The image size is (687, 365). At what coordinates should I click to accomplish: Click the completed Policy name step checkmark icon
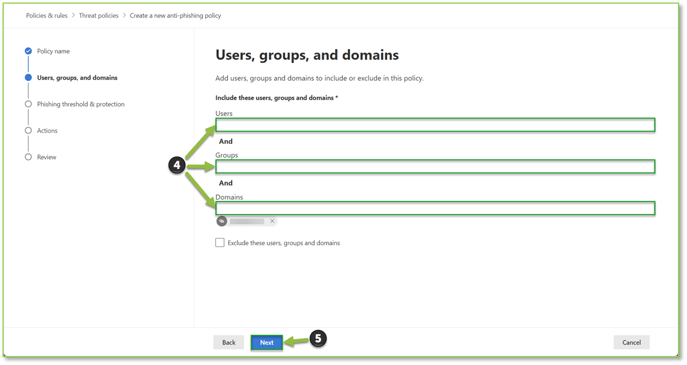pos(28,51)
